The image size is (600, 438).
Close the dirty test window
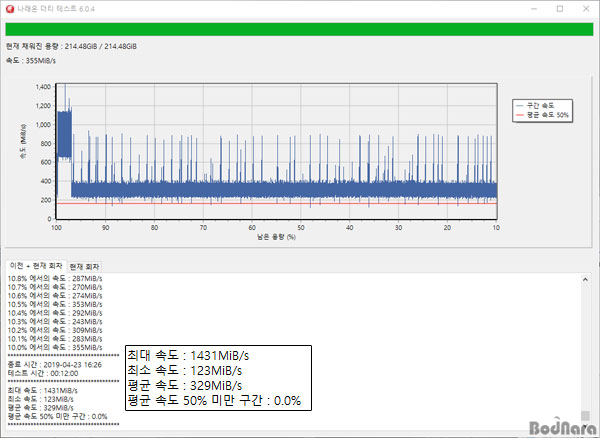click(586, 8)
